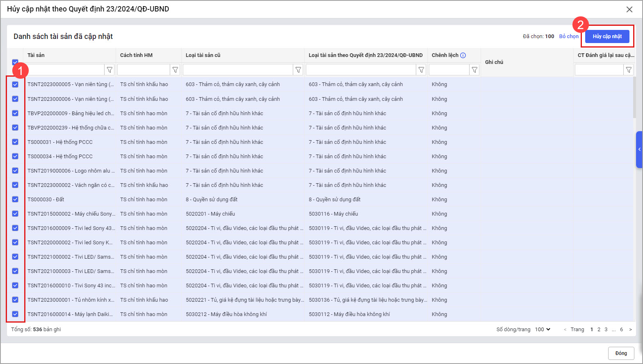Screen dimensions: 643x364
Task: Go to page 2 of results
Action: click(599, 330)
